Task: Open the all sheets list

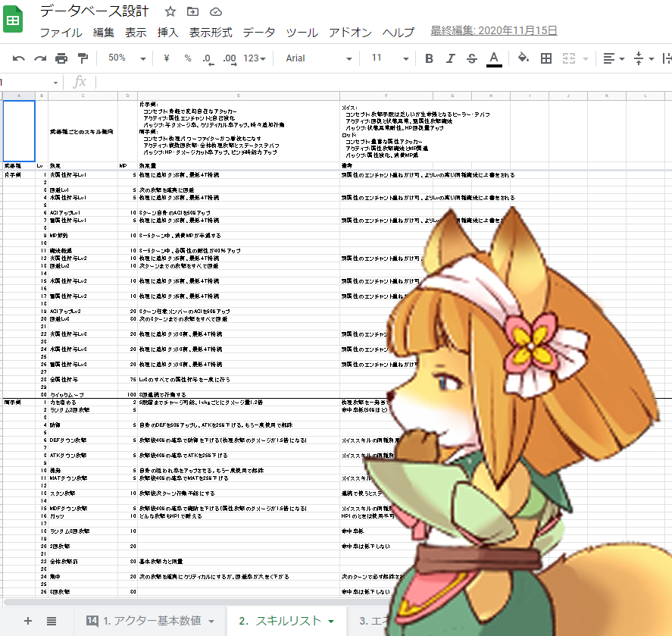Action: 52,621
